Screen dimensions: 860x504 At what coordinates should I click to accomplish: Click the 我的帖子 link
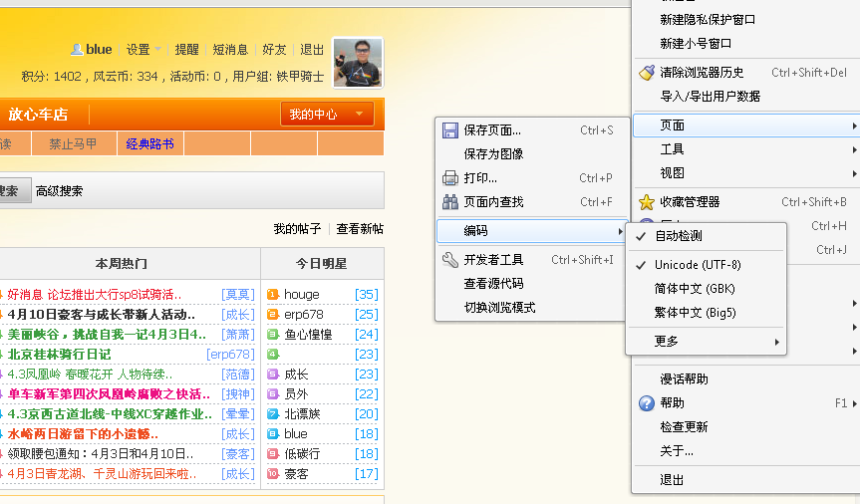[x=297, y=229]
